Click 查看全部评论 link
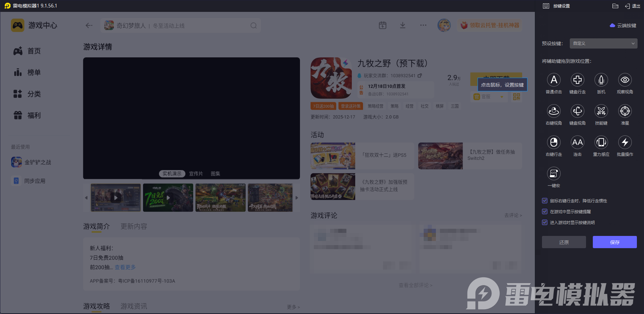This screenshot has width=644, height=314. point(416,285)
